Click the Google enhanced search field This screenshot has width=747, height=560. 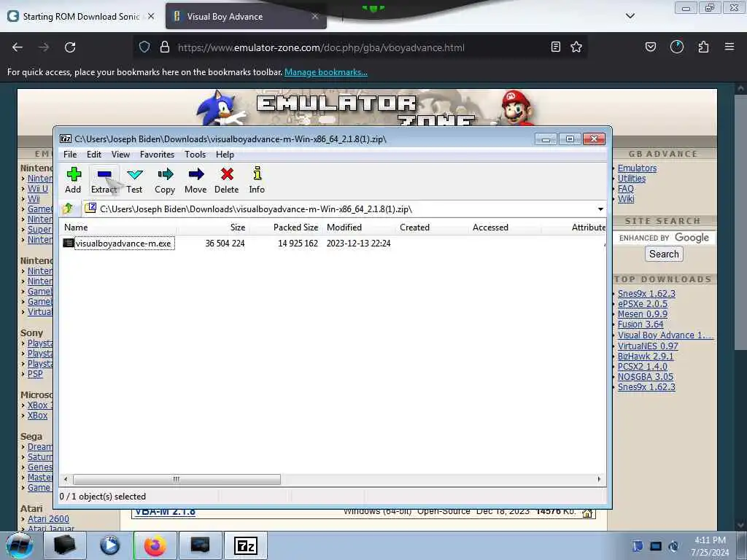664,238
